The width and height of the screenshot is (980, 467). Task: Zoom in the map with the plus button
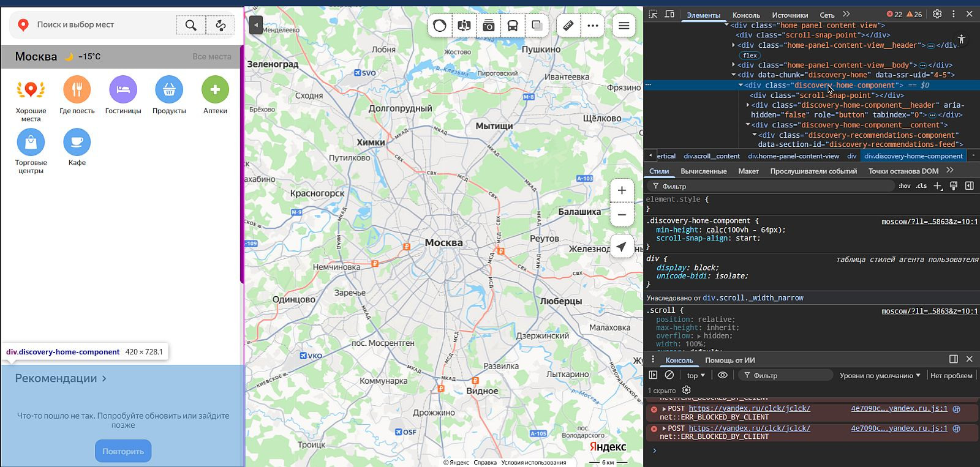coord(622,190)
